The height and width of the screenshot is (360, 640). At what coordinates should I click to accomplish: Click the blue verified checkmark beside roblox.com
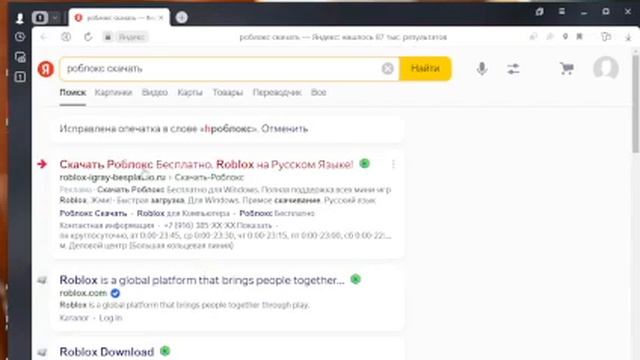[116, 293]
